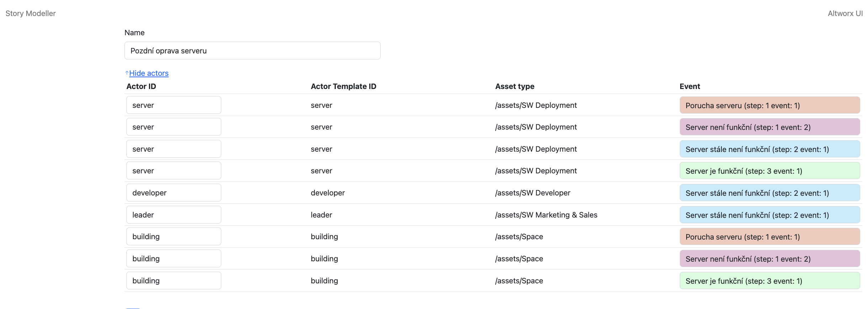Click the developer Actor ID input field
Viewport: 868px width, 309px height.
[x=174, y=193]
